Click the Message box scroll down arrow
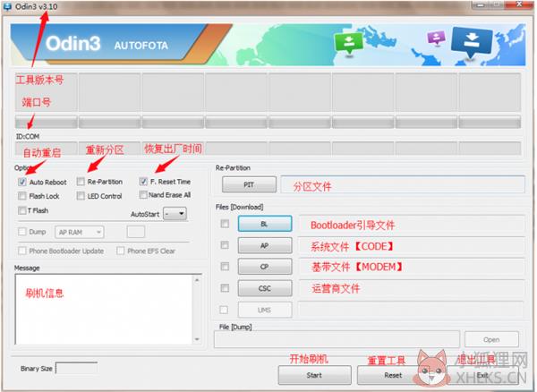 coord(197,339)
